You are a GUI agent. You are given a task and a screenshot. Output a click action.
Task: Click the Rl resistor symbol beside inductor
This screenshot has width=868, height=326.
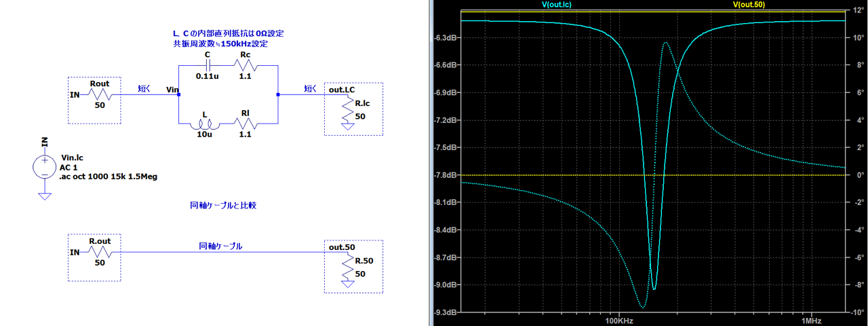[245, 124]
